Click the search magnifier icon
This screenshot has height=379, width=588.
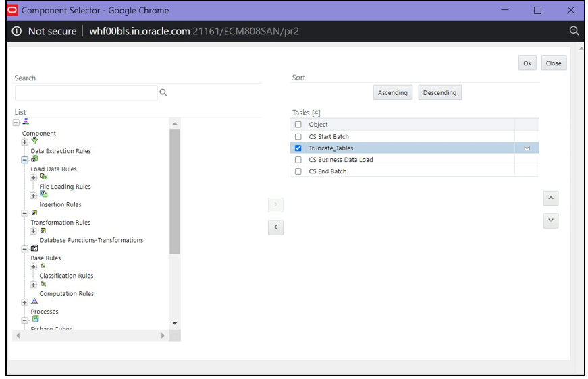(163, 92)
